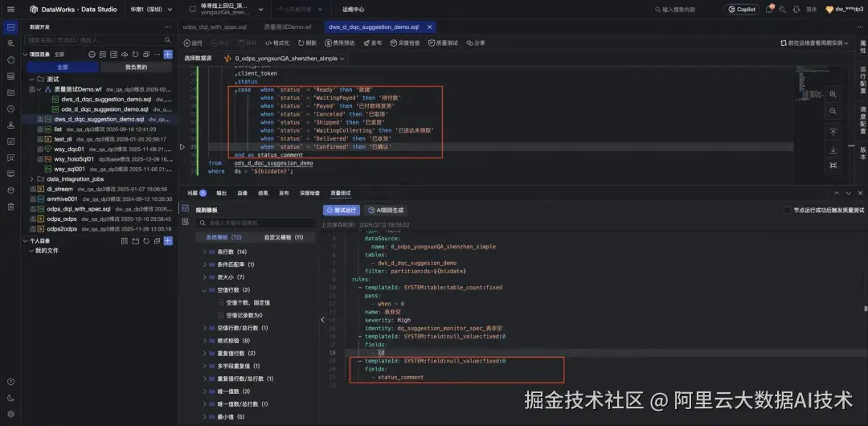Click the run triangle beside line 35
This screenshot has width=868, height=426.
(182, 147)
